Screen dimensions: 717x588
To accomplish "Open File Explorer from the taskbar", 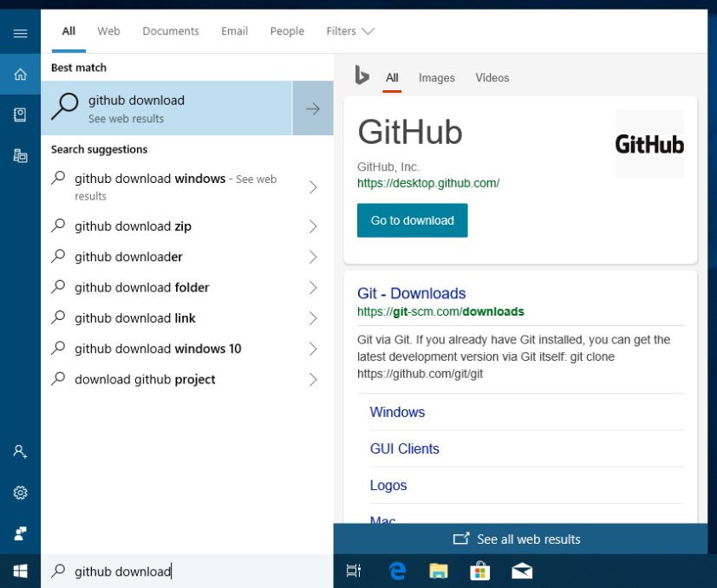I will point(438,571).
